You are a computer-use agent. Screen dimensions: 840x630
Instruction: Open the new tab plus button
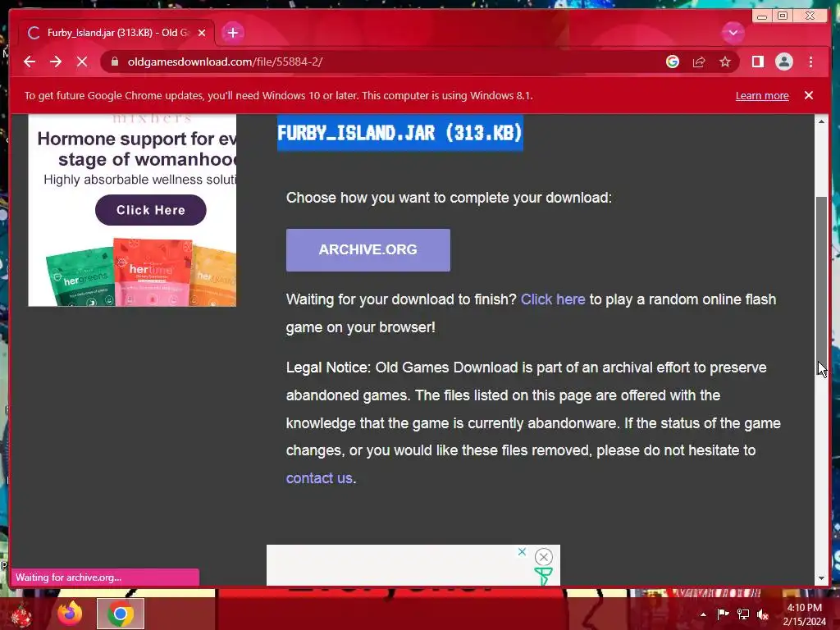[x=232, y=33]
